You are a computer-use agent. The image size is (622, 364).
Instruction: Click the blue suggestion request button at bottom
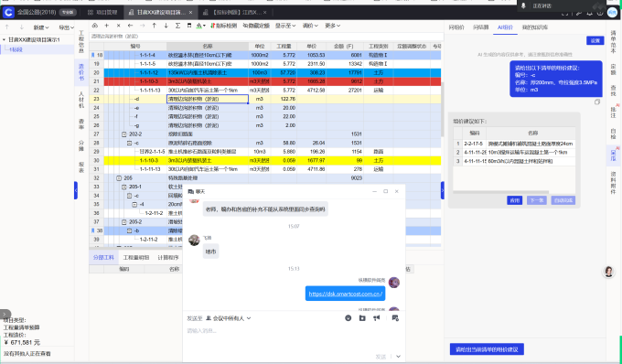[x=487, y=349]
